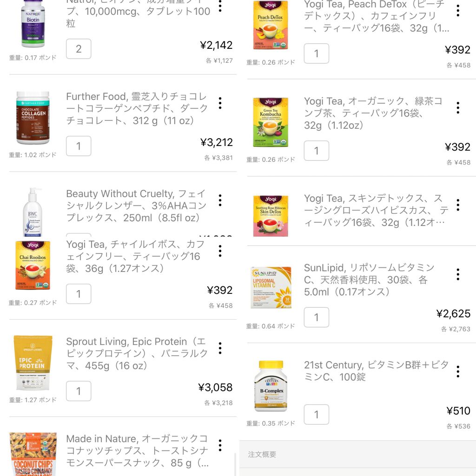
Task: Change quantity of SunLipid Vitamin C
Action: [317, 317]
